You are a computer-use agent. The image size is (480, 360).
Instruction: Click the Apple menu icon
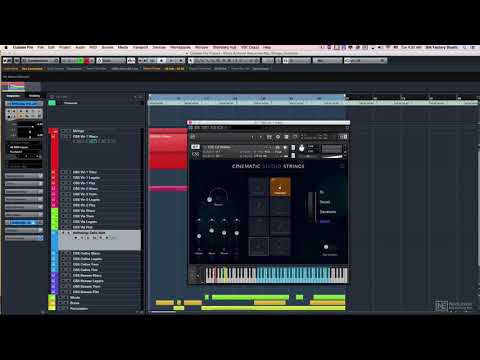tap(6, 48)
